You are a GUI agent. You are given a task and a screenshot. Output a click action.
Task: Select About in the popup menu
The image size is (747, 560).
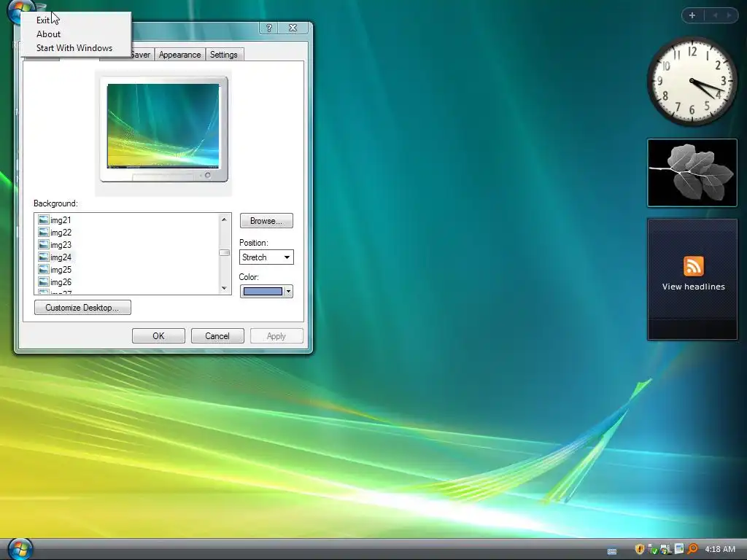click(48, 34)
